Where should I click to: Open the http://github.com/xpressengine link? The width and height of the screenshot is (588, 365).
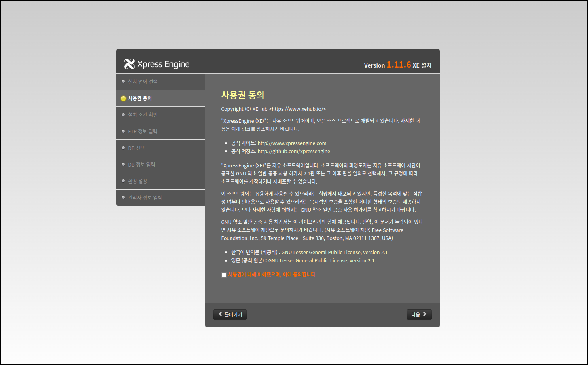(294, 151)
